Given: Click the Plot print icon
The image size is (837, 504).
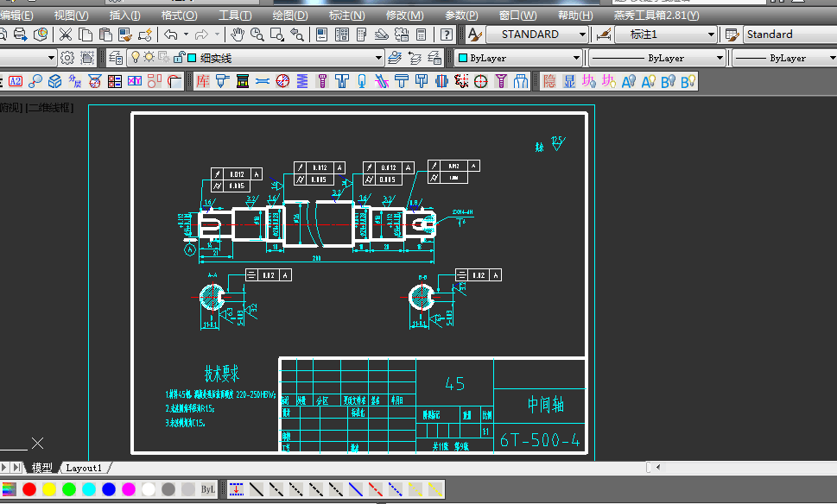Looking at the screenshot, I should click(20, 35).
